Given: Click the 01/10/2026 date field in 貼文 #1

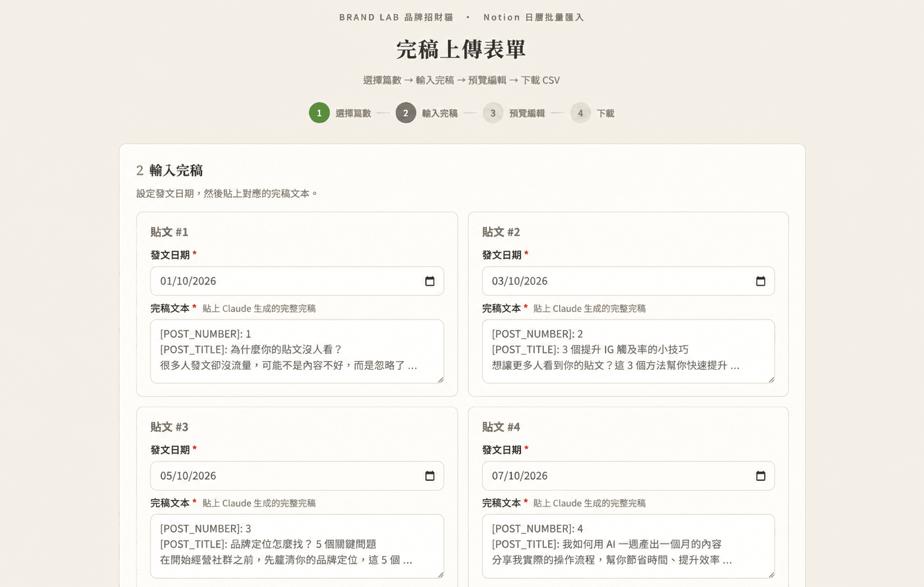Looking at the screenshot, I should coord(297,281).
